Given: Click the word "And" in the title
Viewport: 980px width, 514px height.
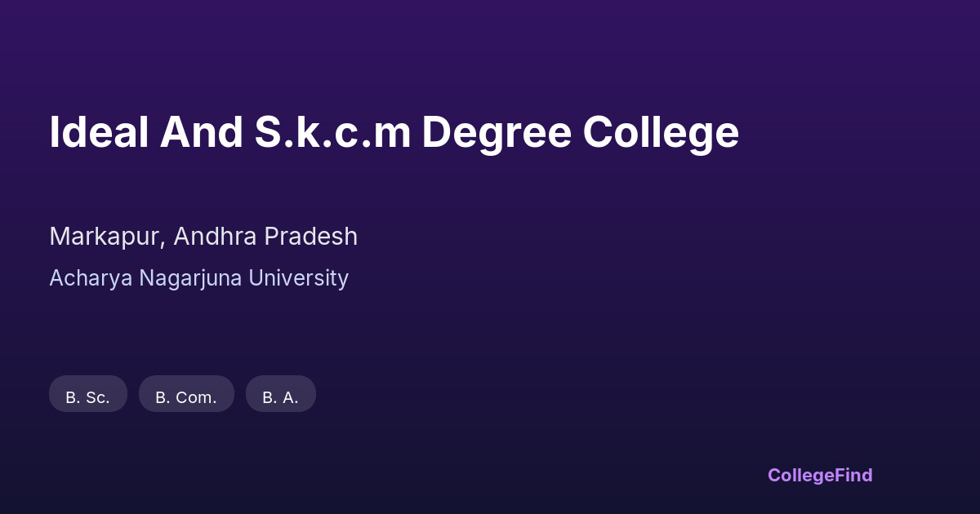Looking at the screenshot, I should tap(201, 132).
